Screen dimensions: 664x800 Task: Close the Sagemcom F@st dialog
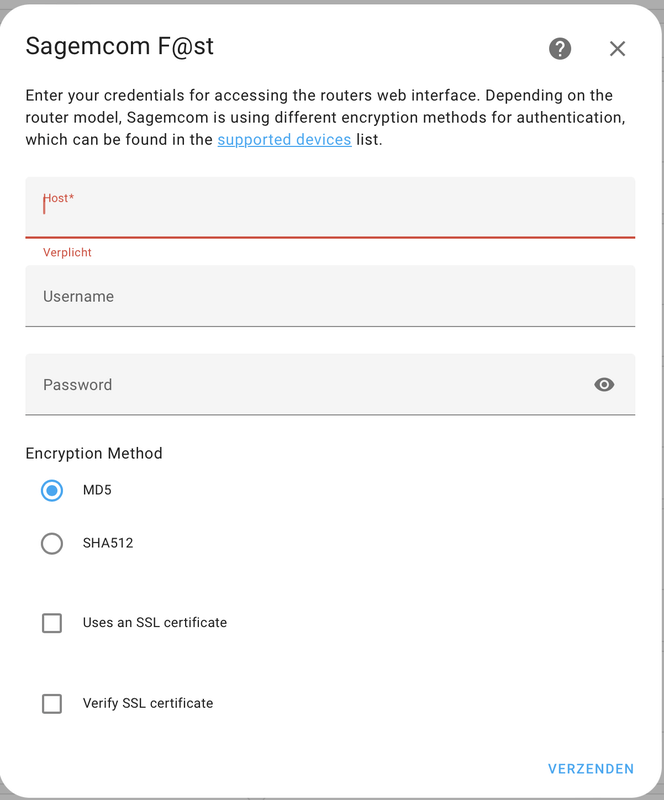(617, 48)
